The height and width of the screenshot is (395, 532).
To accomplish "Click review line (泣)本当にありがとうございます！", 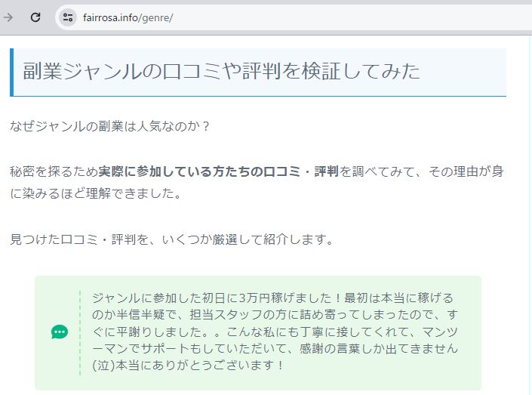I will click(x=189, y=366).
